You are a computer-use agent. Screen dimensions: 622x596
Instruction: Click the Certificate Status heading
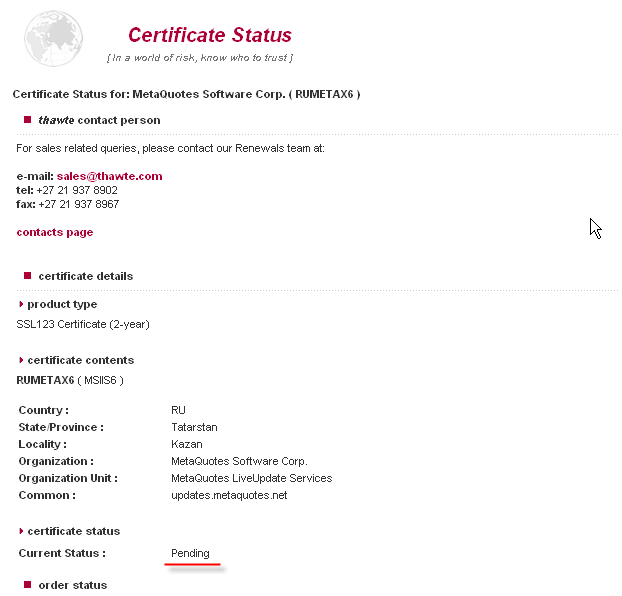click(210, 35)
